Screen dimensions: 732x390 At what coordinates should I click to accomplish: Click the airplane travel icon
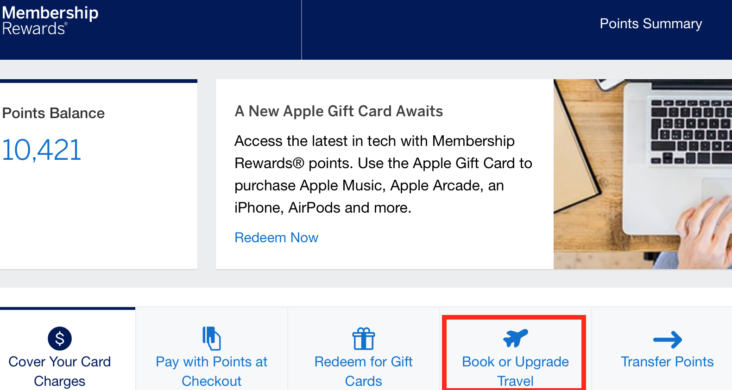tap(515, 338)
